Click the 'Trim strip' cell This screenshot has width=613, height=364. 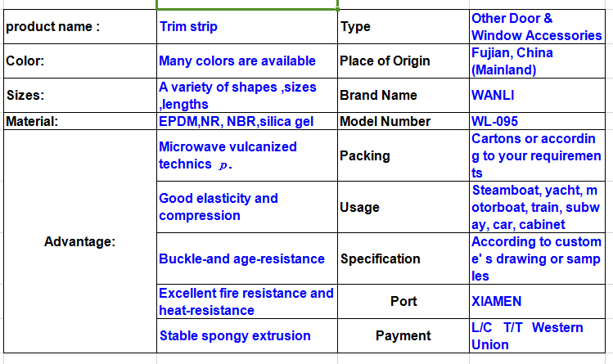(x=247, y=26)
